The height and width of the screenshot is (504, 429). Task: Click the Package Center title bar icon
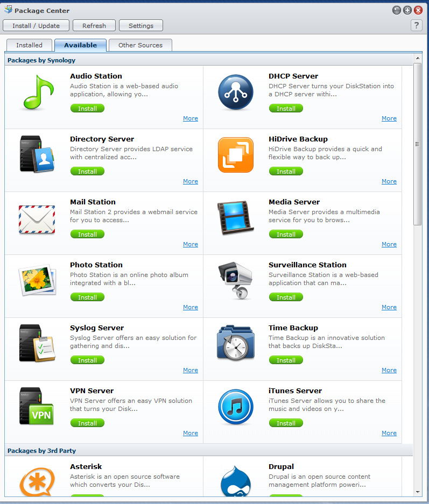click(x=9, y=10)
